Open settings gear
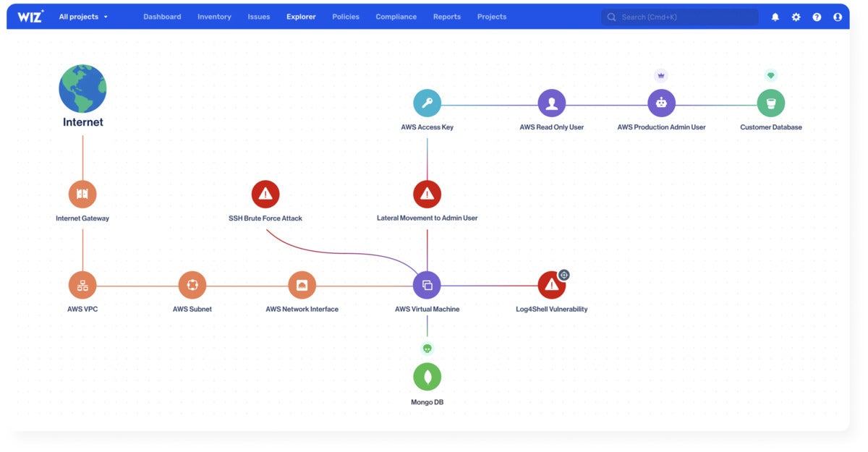This screenshot has width=868, height=452. coord(796,17)
